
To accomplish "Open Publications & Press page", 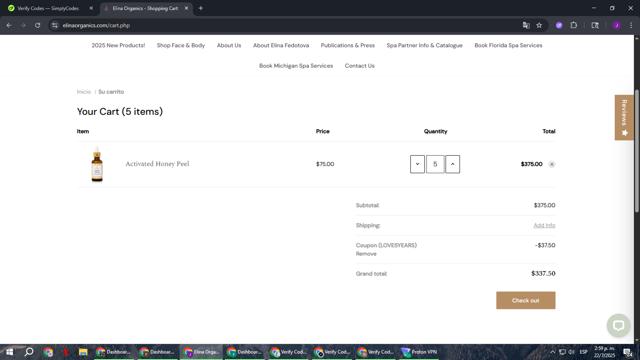I will click(348, 45).
